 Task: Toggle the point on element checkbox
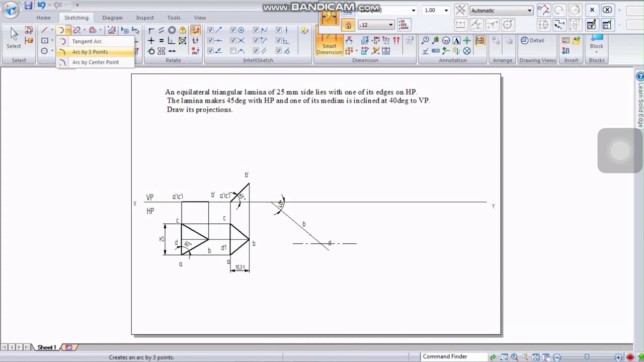tap(210, 51)
